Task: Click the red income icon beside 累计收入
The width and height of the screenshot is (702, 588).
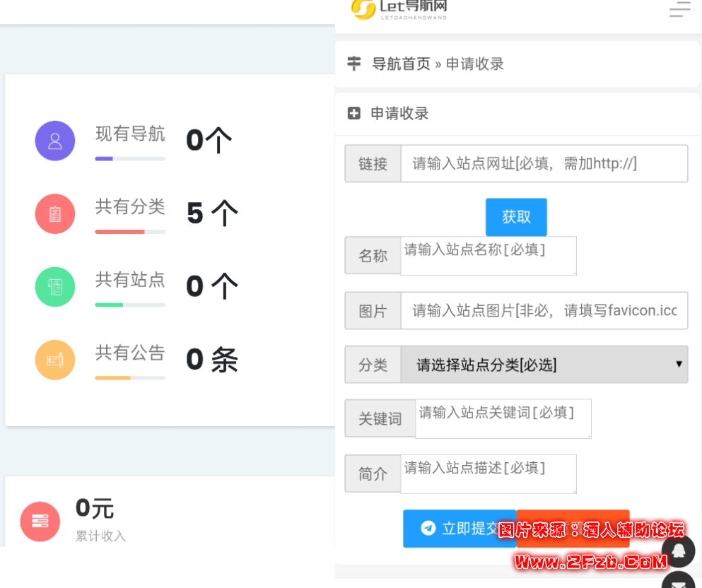Action: pos(40,522)
